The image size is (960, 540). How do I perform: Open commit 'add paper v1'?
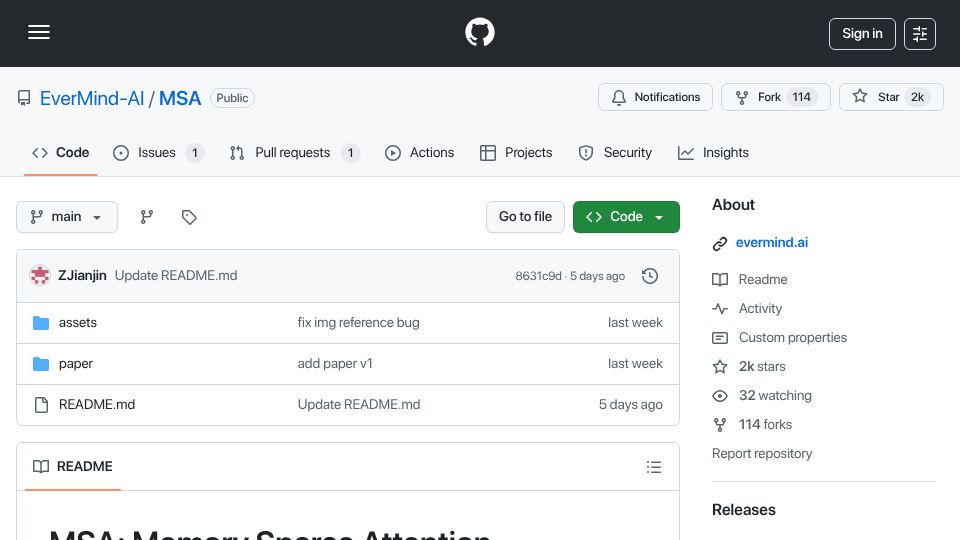pyautogui.click(x=335, y=364)
